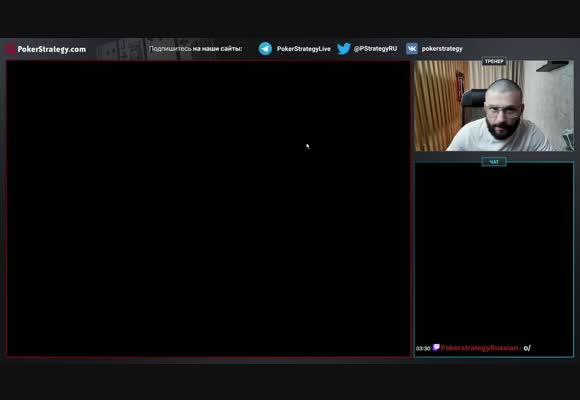This screenshot has height=400, width=580.
Task: Click the mouse pointer in black screen
Action: pyautogui.click(x=308, y=147)
